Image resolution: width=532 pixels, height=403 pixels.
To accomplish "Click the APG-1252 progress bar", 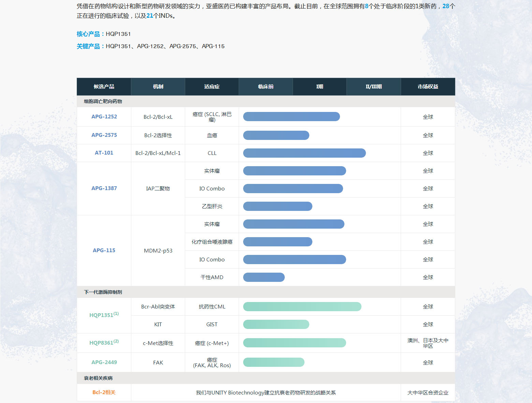I will (x=292, y=117).
